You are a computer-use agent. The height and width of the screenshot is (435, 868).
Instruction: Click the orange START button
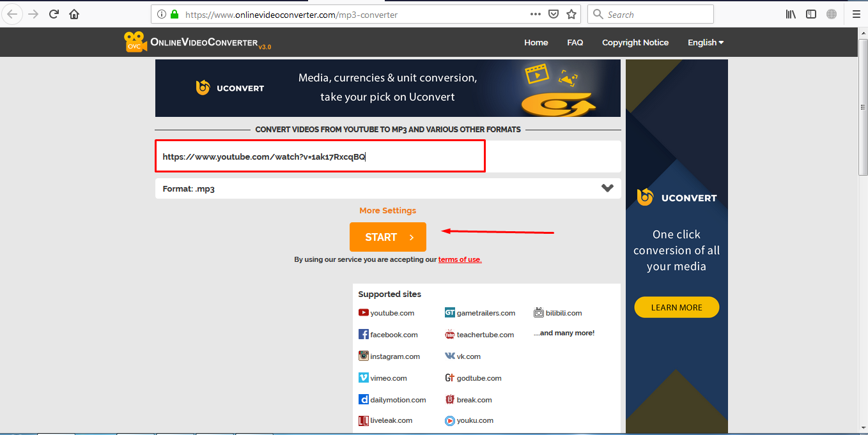click(388, 237)
